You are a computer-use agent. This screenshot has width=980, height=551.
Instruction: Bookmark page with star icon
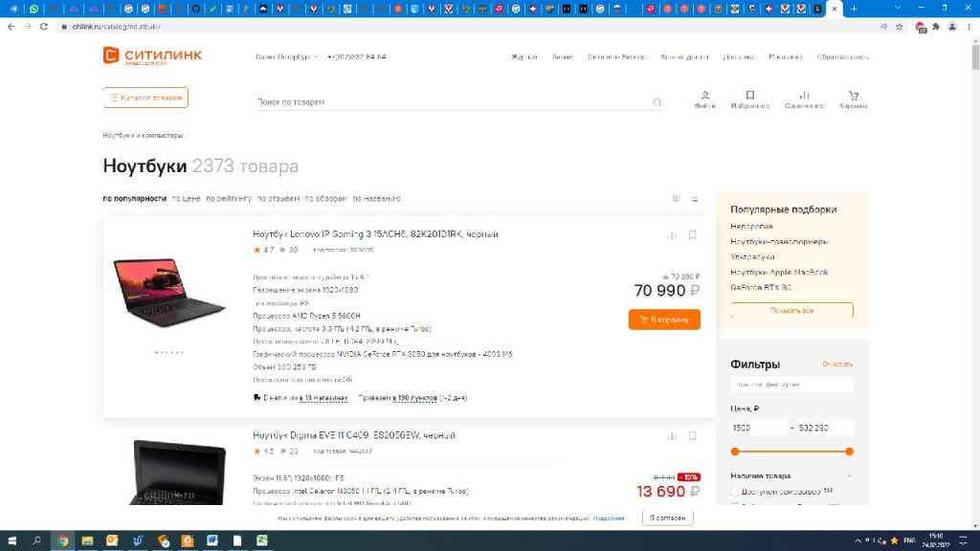click(x=900, y=27)
